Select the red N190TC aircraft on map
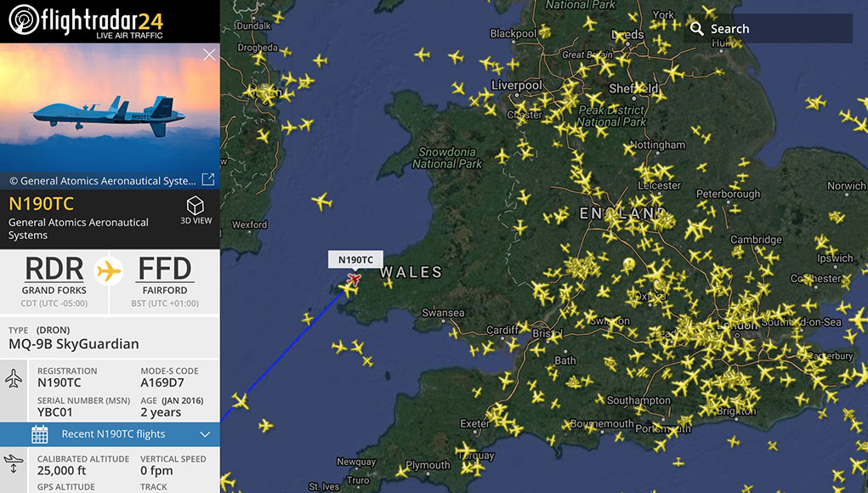The image size is (868, 493). pos(355,278)
